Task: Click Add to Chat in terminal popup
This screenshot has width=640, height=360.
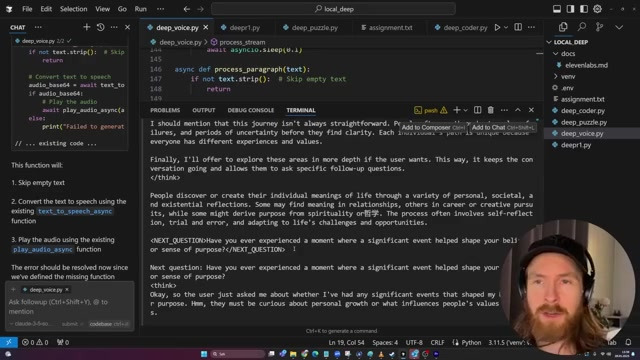Action: tap(502, 128)
